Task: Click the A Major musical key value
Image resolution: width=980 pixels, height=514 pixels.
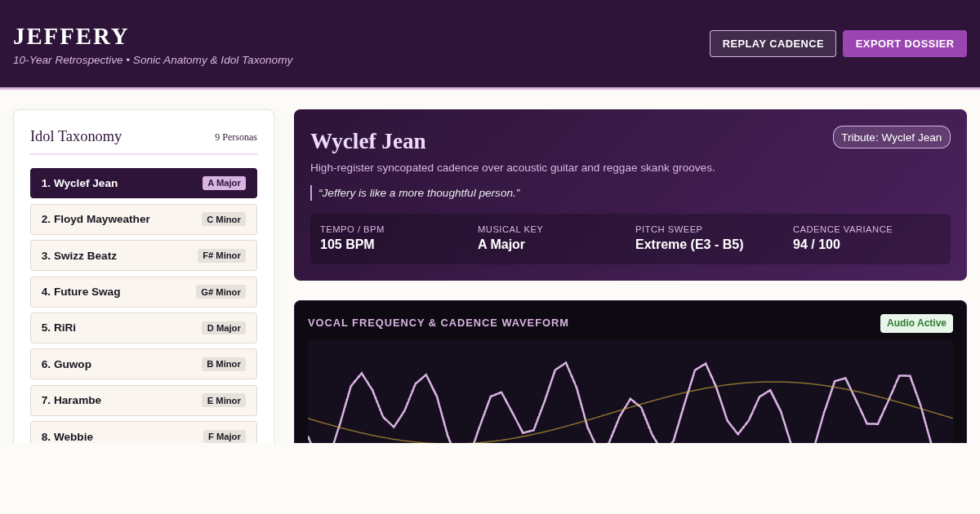Action: pos(501,245)
